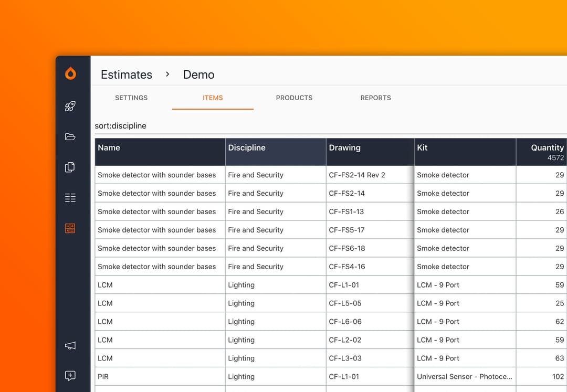Switch to the SETTINGS tab
This screenshot has height=392, width=567.
[131, 98]
